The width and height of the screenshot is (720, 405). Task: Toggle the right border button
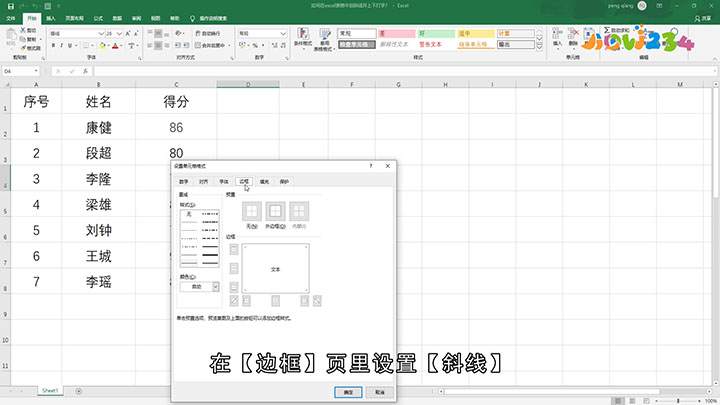(304, 301)
